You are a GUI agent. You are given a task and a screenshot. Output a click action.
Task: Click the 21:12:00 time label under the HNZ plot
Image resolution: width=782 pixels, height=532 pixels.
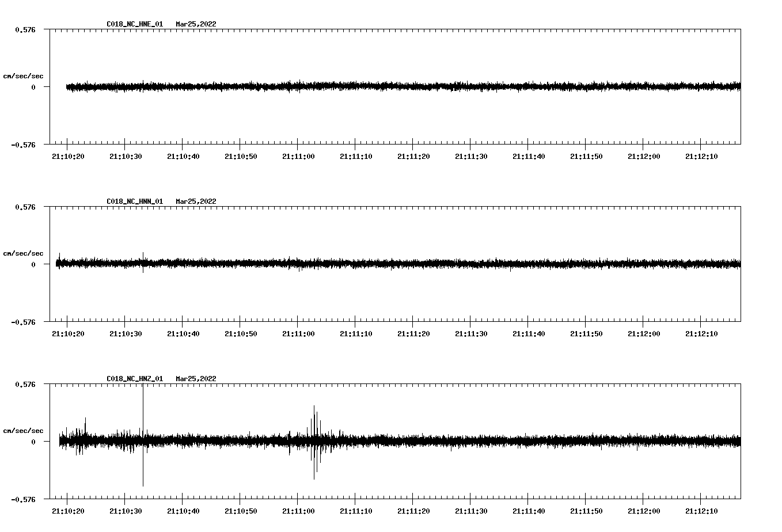(644, 511)
